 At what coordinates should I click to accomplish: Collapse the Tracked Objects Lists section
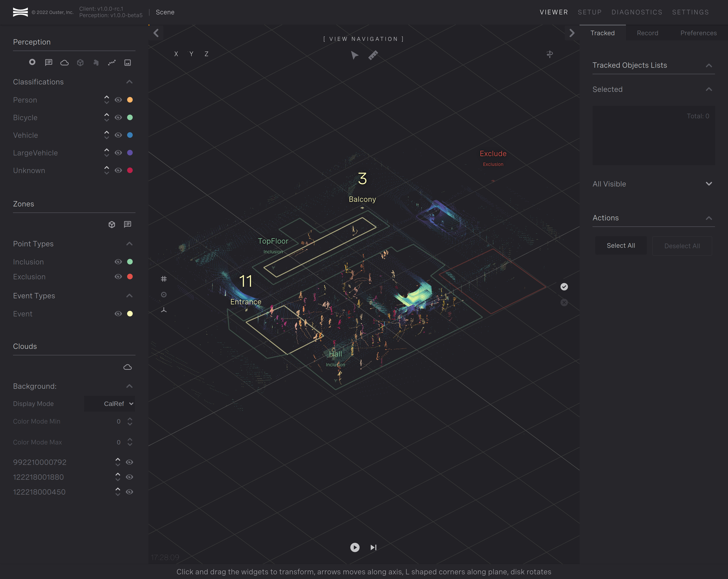pos(709,65)
